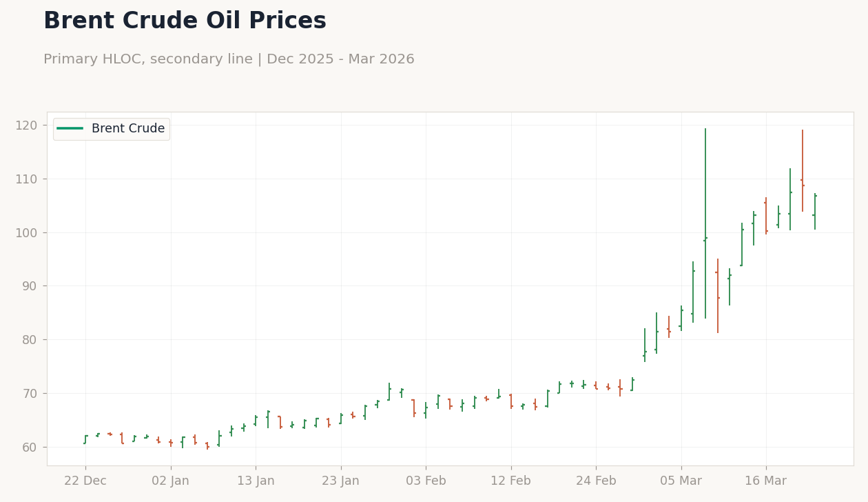
Task: Click the 12 Feb x-axis label
Action: click(x=510, y=481)
